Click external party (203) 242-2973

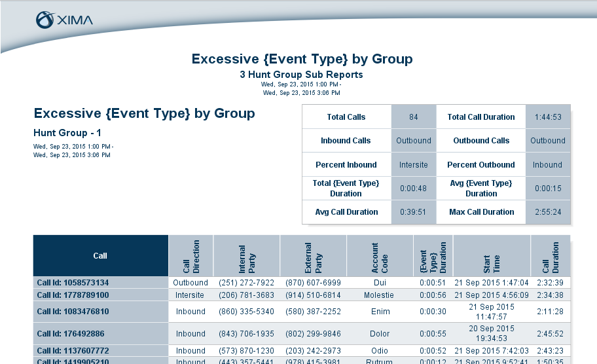pyautogui.click(x=314, y=351)
